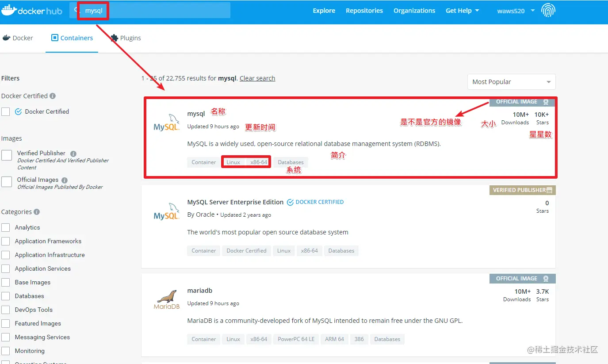Viewport: 608px width, 364px height.
Task: Open the MySQL Server Enterprise Edition result
Action: click(235, 202)
